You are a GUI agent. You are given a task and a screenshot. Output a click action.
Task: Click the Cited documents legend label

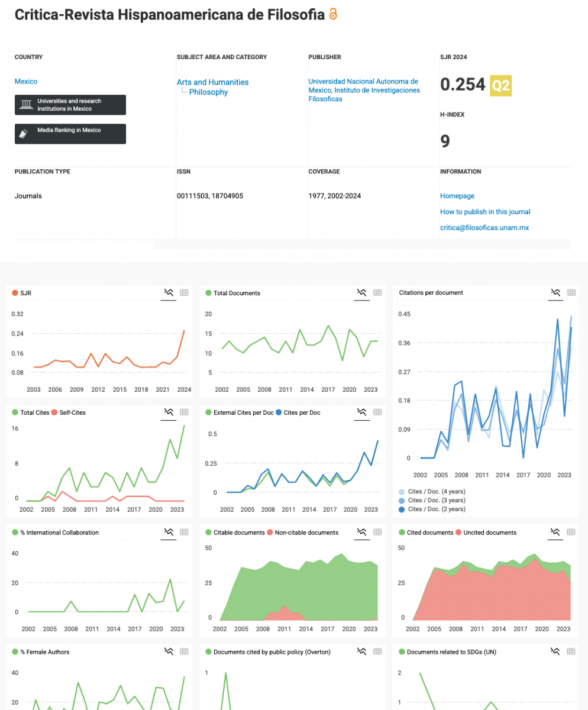(x=429, y=532)
